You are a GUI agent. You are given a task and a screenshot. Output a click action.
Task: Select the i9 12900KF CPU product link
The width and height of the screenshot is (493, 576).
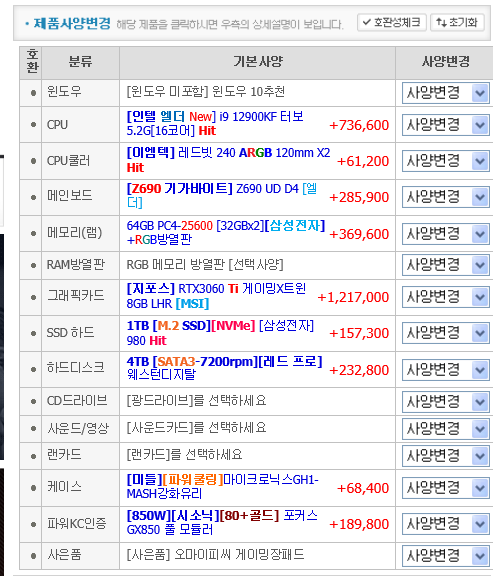coord(215,124)
